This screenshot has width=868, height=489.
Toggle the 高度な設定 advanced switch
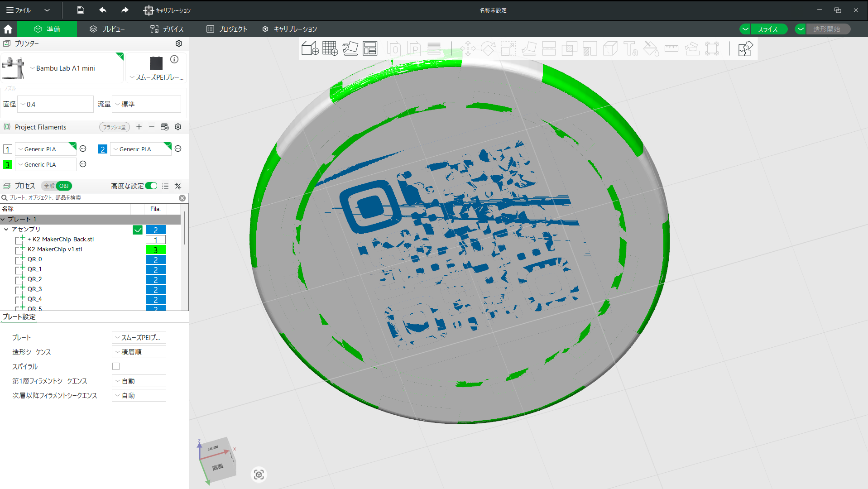point(151,186)
